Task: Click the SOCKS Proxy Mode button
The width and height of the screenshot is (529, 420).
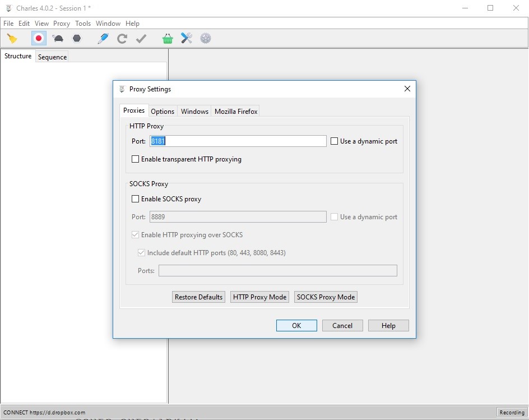Action: [x=326, y=297]
